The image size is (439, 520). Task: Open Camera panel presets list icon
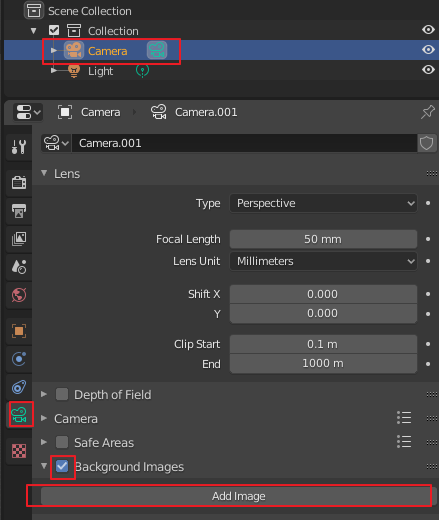(404, 418)
